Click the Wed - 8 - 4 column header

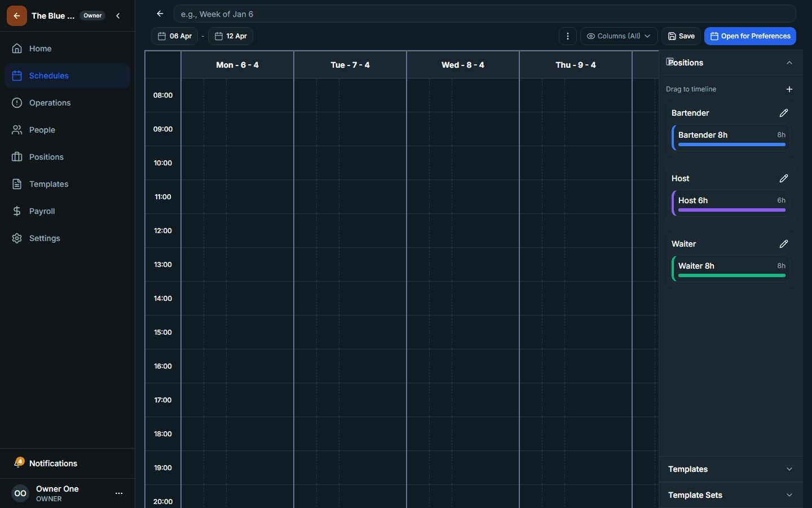click(463, 65)
